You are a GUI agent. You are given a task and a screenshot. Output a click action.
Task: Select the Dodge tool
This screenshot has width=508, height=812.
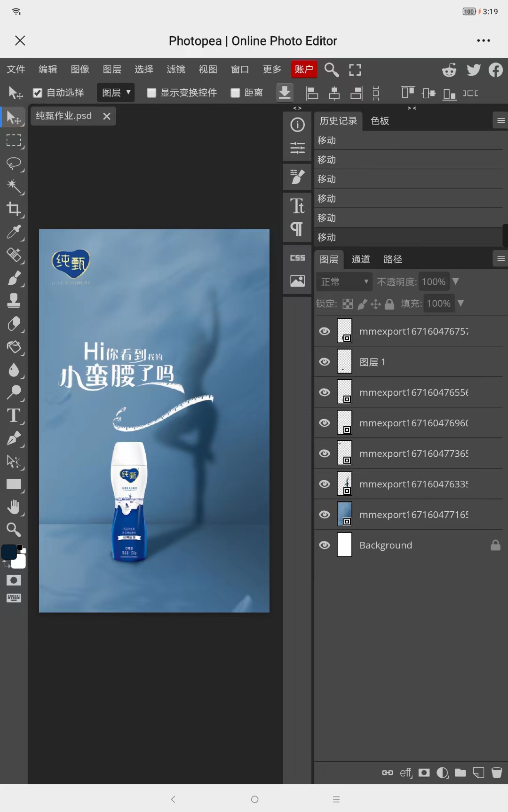pos(14,392)
